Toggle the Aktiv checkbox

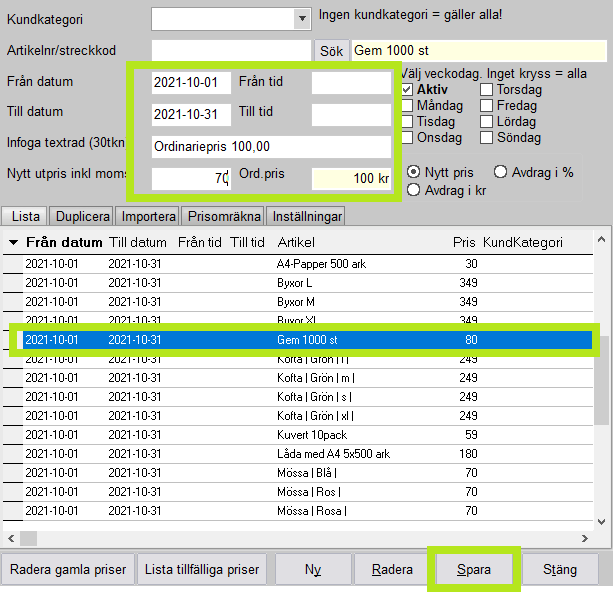click(x=407, y=90)
